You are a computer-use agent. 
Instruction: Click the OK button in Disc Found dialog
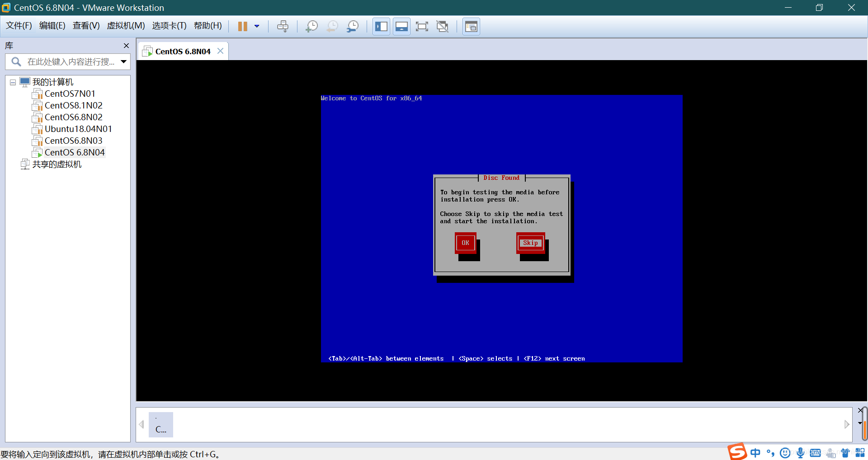pyautogui.click(x=465, y=243)
